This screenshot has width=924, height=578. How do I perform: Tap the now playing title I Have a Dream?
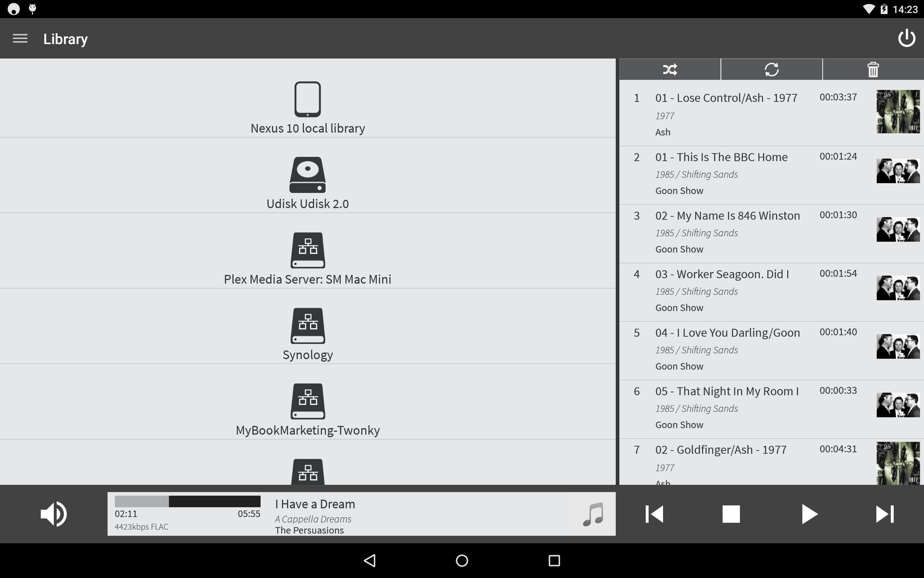click(x=315, y=504)
